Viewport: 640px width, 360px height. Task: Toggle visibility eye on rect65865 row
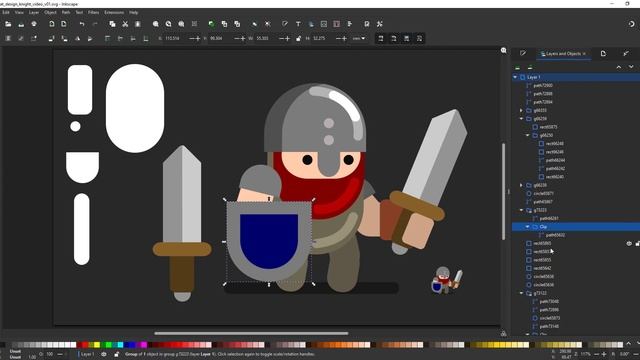point(629,244)
